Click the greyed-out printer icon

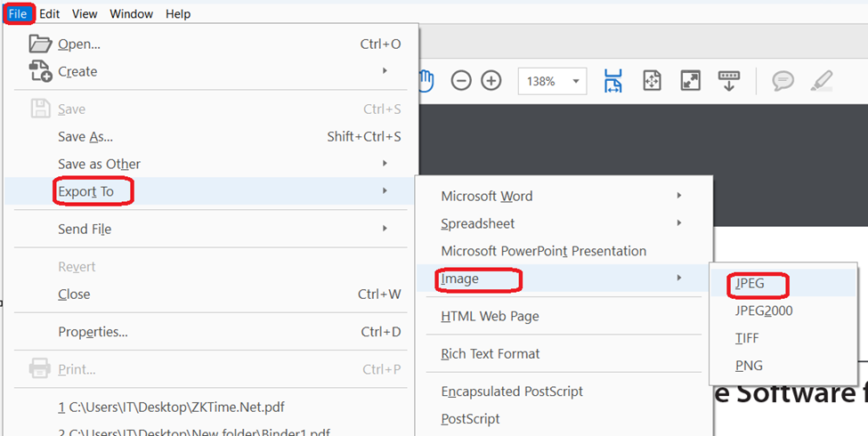coord(40,368)
